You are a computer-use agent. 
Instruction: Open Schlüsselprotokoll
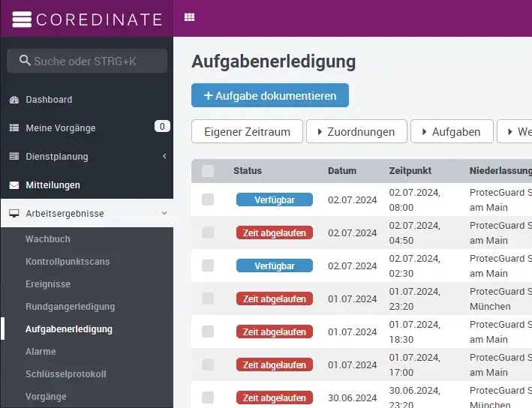click(66, 374)
